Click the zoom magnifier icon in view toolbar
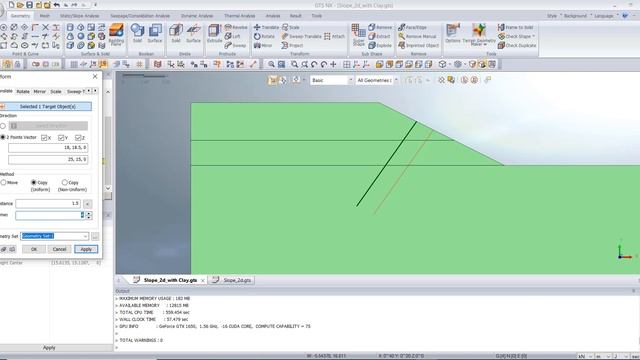The image size is (640, 360). 271,64
